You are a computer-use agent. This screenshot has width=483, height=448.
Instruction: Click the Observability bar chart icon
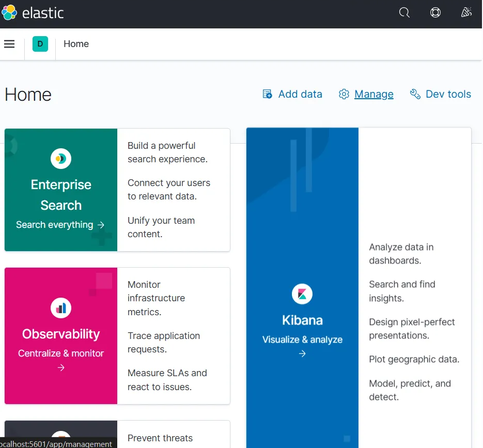click(x=61, y=308)
